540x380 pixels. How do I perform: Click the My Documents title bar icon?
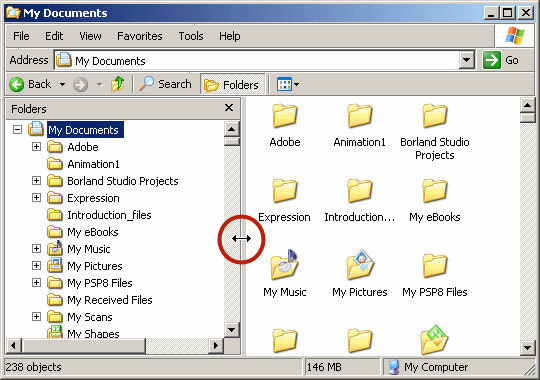coord(13,13)
